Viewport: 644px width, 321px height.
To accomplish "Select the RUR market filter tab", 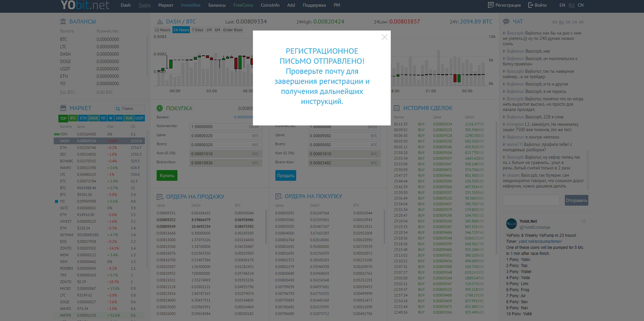I will pos(129,118).
